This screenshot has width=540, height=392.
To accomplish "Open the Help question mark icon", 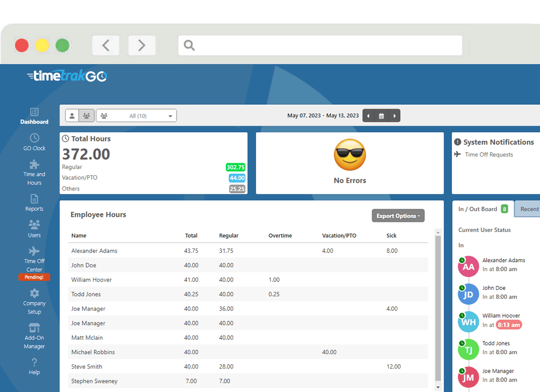I will [34, 362].
